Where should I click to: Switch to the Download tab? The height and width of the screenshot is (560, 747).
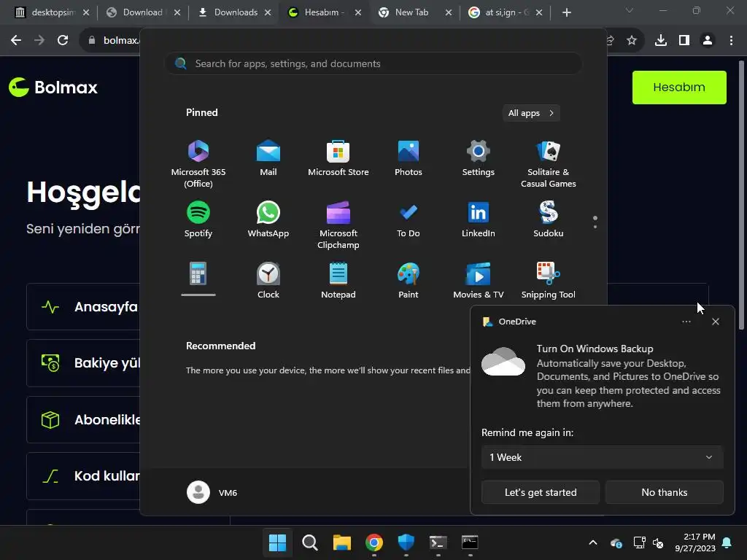143,12
